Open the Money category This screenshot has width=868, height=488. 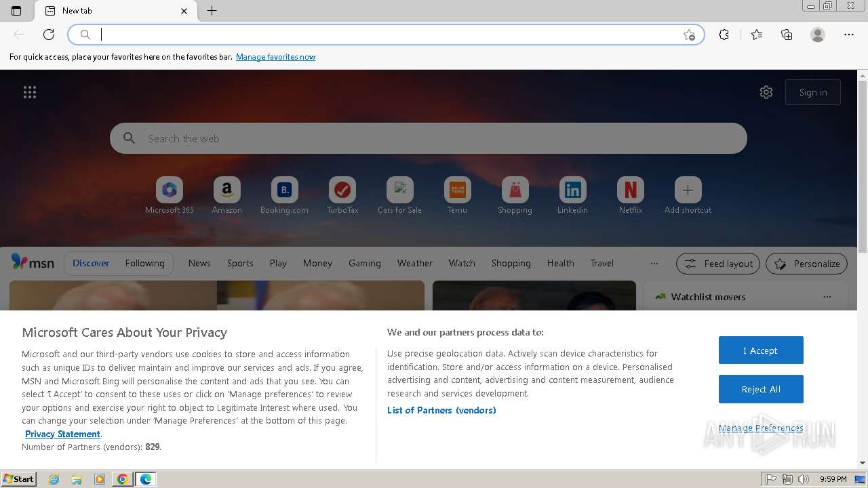(317, 263)
